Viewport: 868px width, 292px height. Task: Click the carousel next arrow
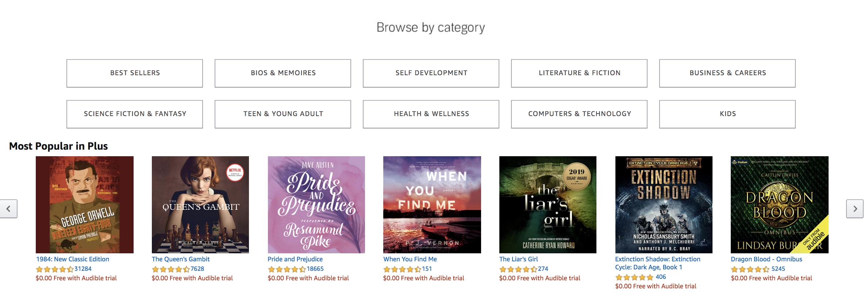tap(854, 209)
